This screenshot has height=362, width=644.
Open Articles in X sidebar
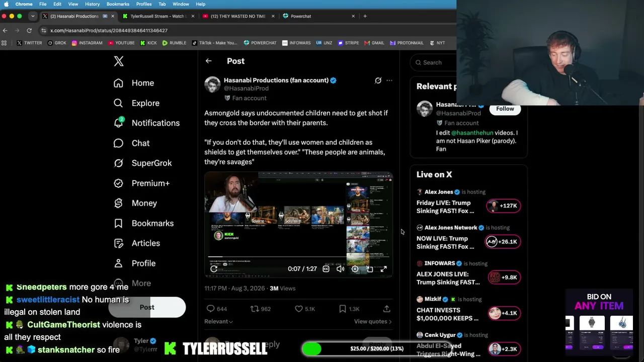[137, 243]
